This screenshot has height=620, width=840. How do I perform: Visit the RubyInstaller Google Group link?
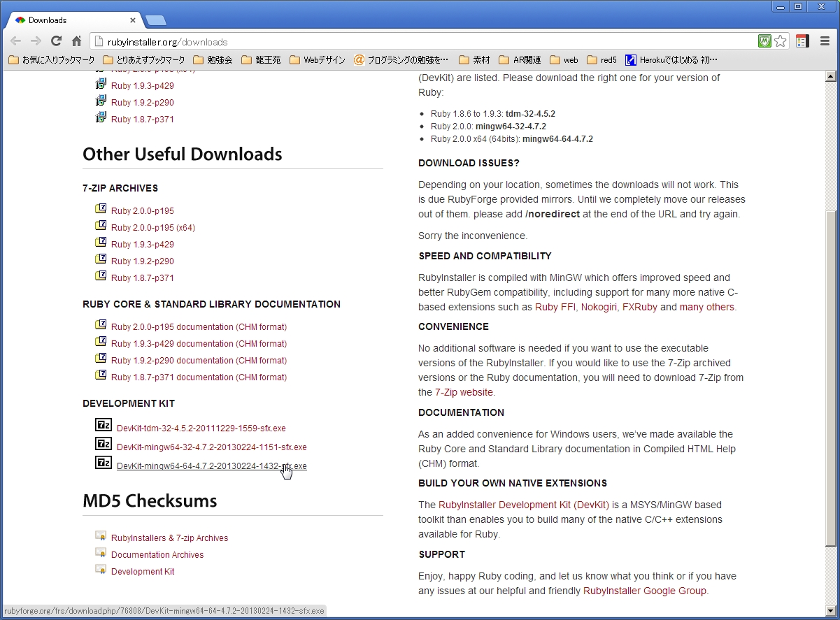click(x=645, y=591)
